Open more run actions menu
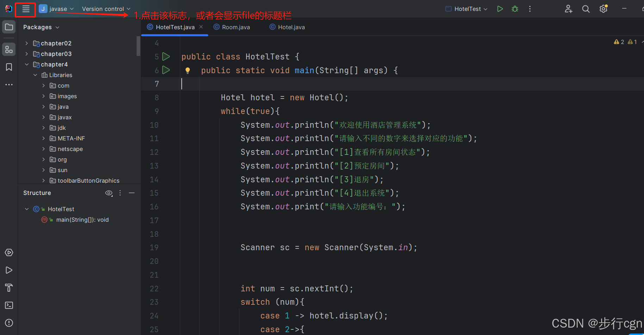This screenshot has height=335, width=644. [530, 9]
